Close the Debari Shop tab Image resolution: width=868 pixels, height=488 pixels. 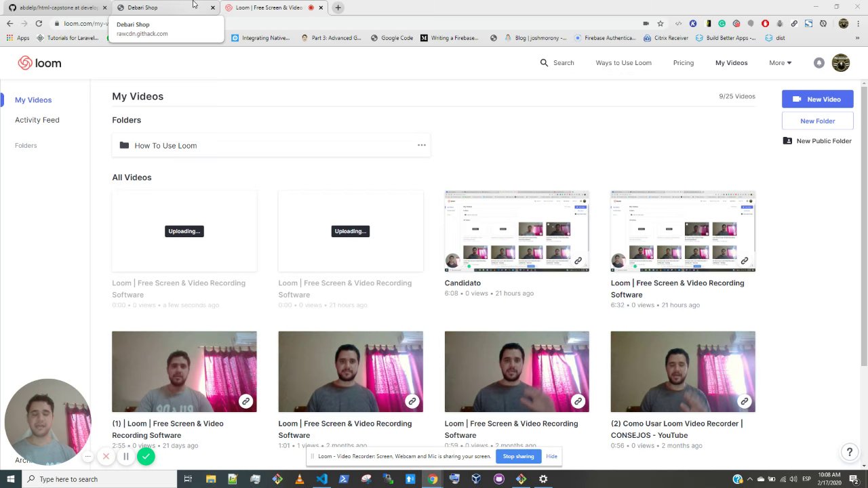point(212,7)
